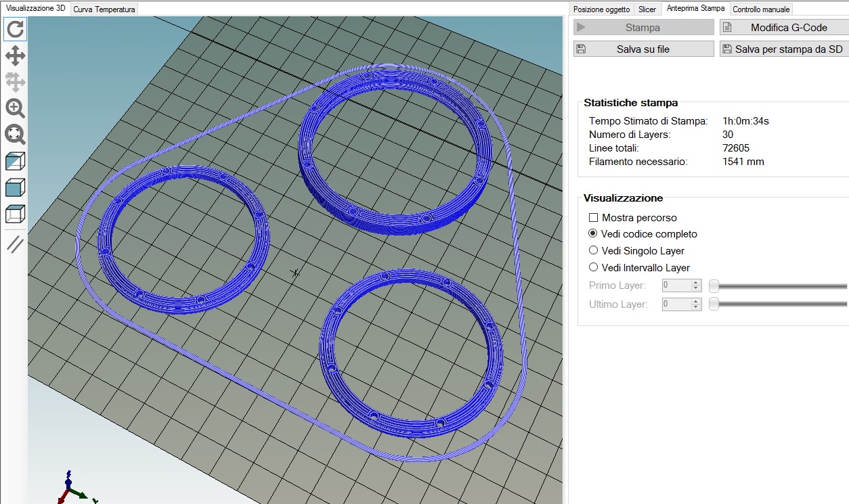849x504 pixels.
Task: Toggle parallel projection lines icon
Action: 15,244
